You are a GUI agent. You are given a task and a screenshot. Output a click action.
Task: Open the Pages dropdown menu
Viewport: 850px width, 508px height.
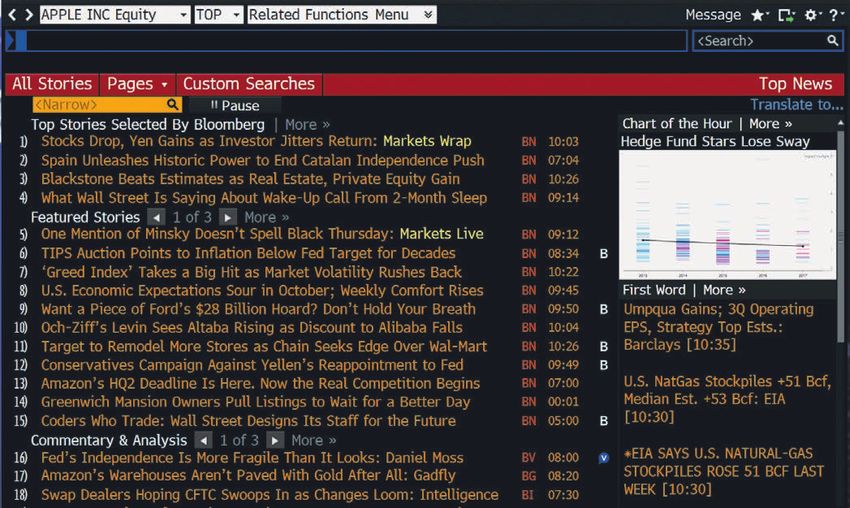[137, 84]
